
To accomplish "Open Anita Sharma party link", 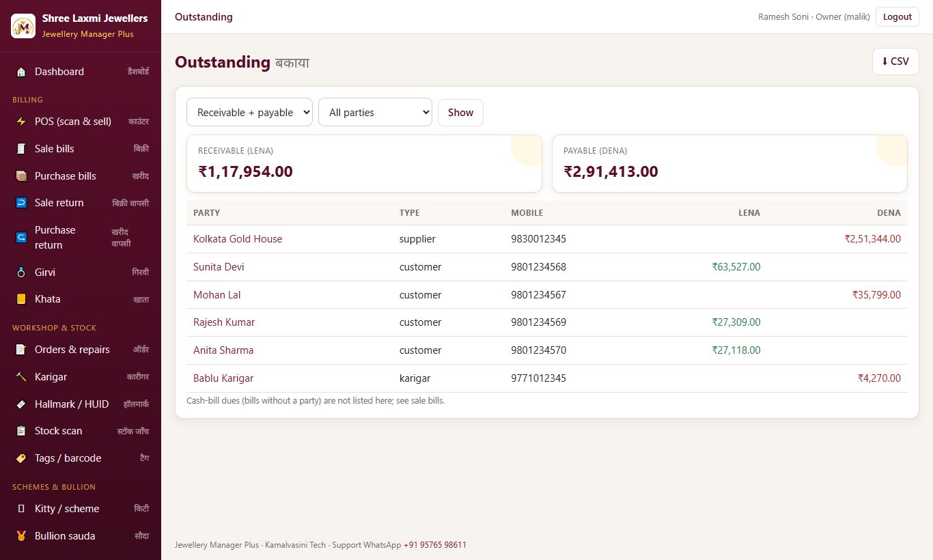I will [x=223, y=350].
